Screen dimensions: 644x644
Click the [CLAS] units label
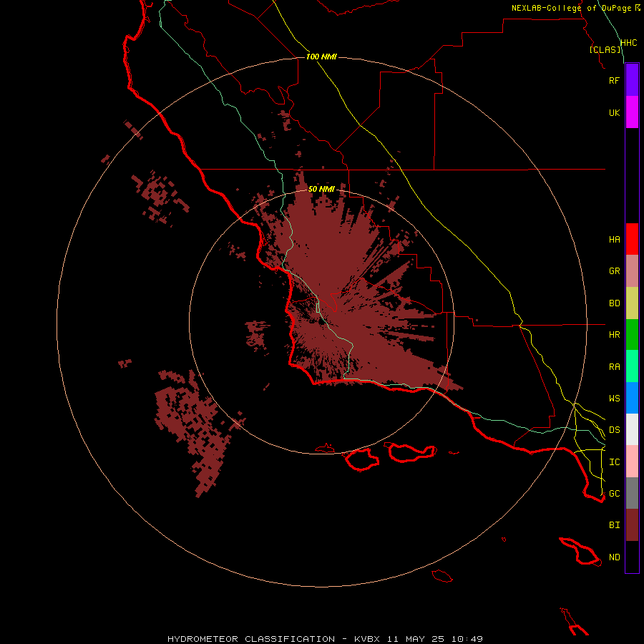pos(605,49)
